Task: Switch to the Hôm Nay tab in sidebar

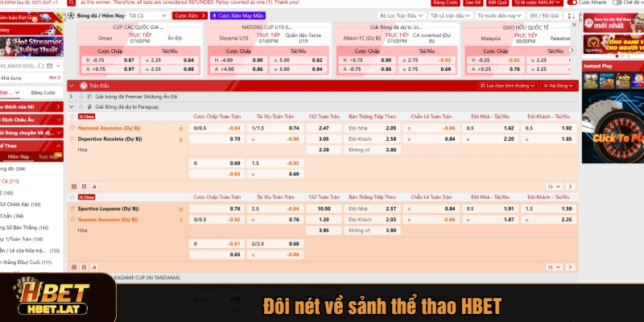Action: 18,156
